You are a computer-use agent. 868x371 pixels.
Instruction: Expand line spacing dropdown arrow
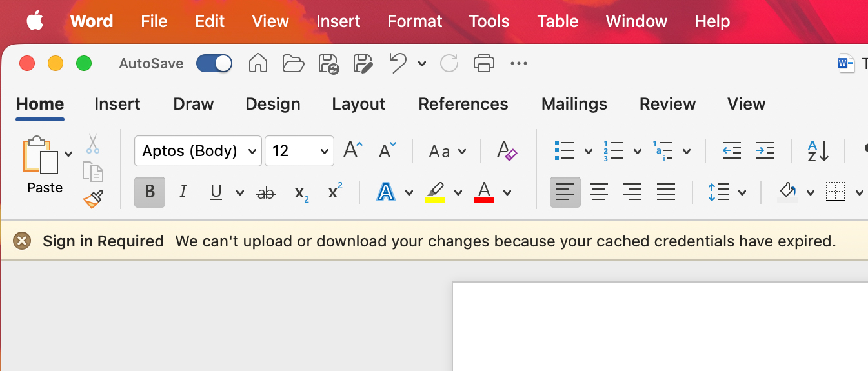(x=742, y=192)
